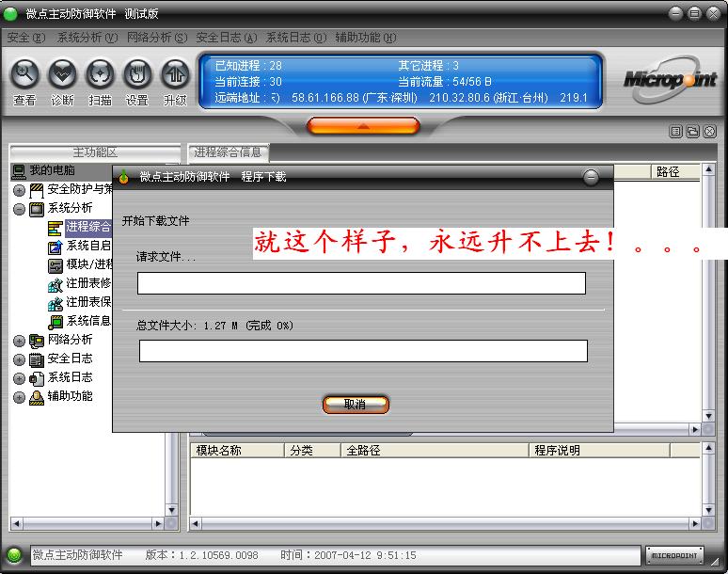Expand the 安全防护与策略 tree node
The width and height of the screenshot is (728, 574).
pos(19,190)
